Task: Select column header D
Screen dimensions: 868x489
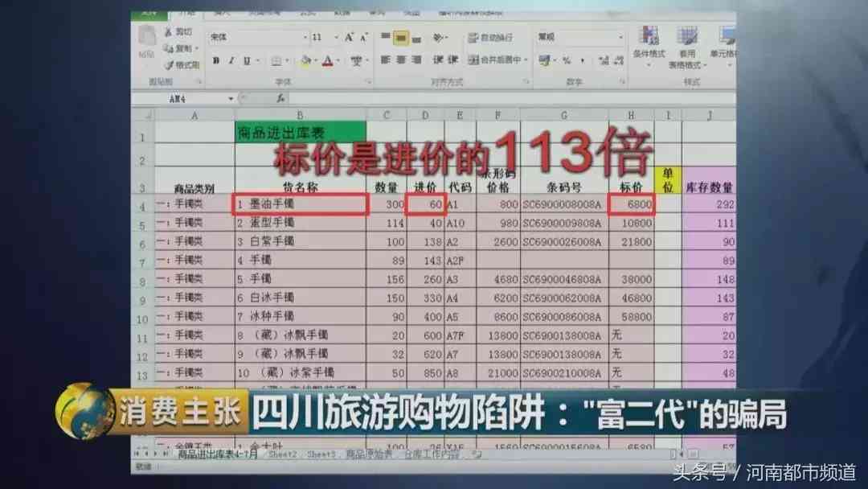Action: pos(425,115)
